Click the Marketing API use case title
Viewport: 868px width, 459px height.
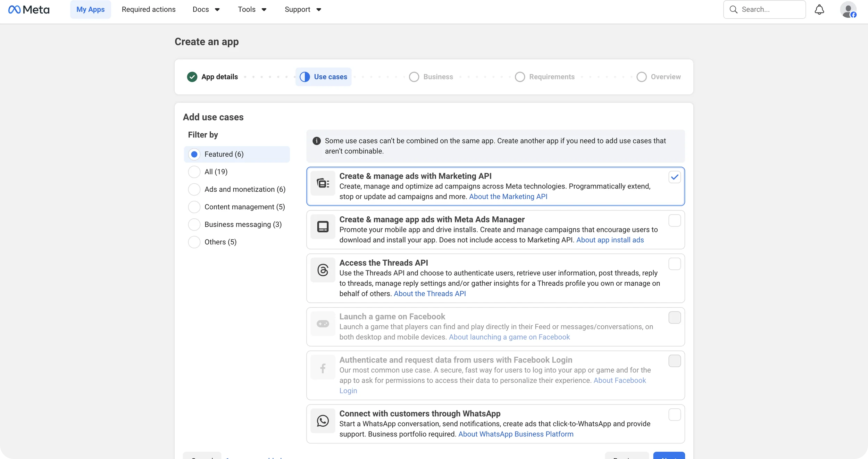click(416, 176)
